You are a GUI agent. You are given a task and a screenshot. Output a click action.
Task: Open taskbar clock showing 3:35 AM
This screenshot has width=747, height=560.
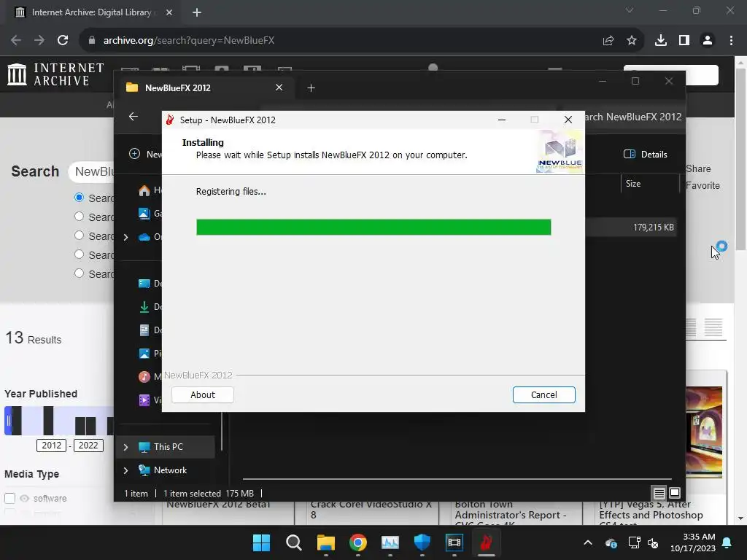(693, 542)
